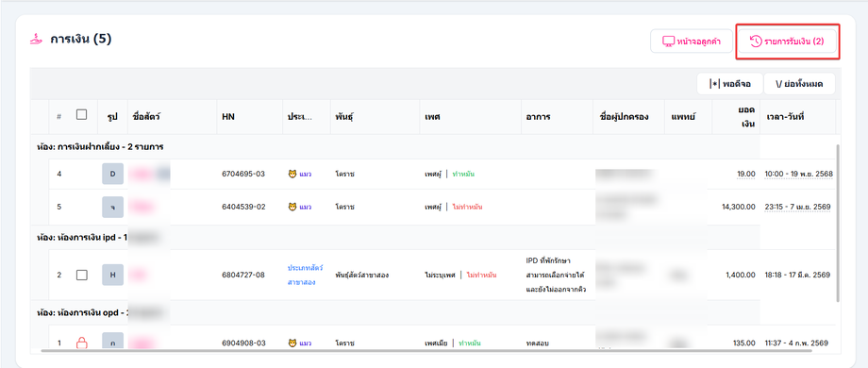Click the lock icon in row 1
The width and height of the screenshot is (868, 368).
[81, 343]
